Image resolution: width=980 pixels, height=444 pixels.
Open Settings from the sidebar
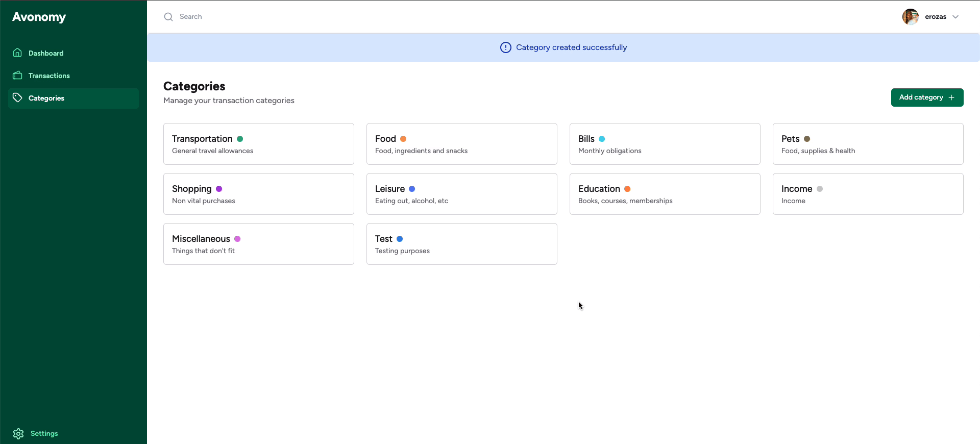click(44, 433)
